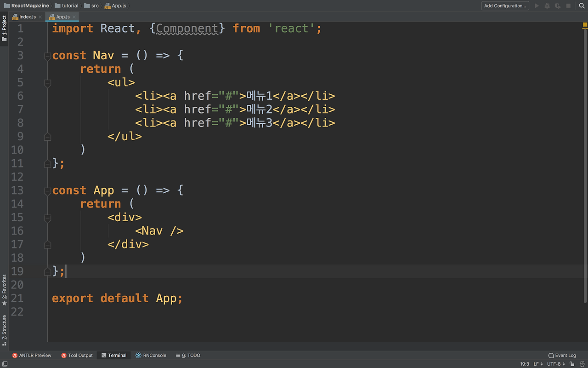This screenshot has height=368, width=588.
Task: Open the Event Log
Action: 562,355
